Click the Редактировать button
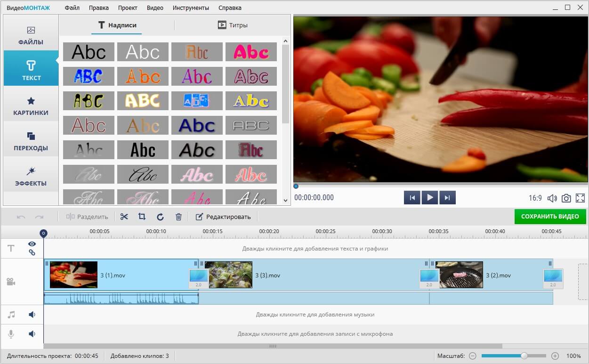The image size is (589, 364). pos(223,217)
